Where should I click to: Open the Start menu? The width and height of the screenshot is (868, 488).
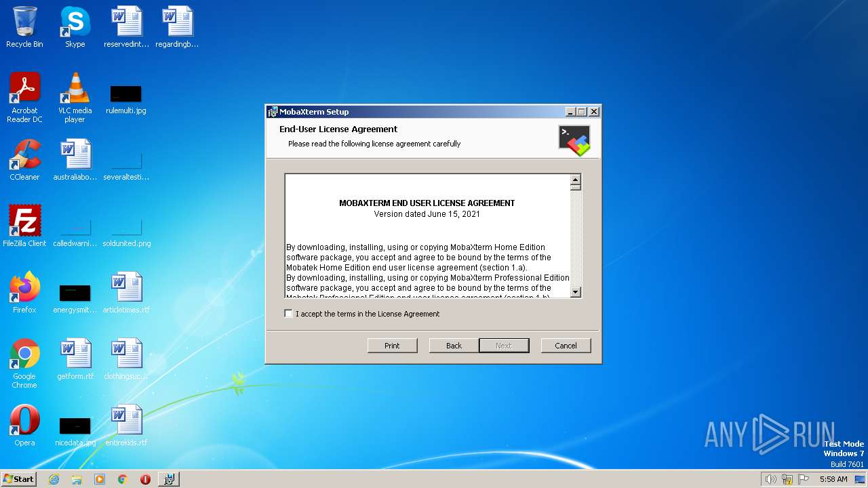(x=18, y=479)
